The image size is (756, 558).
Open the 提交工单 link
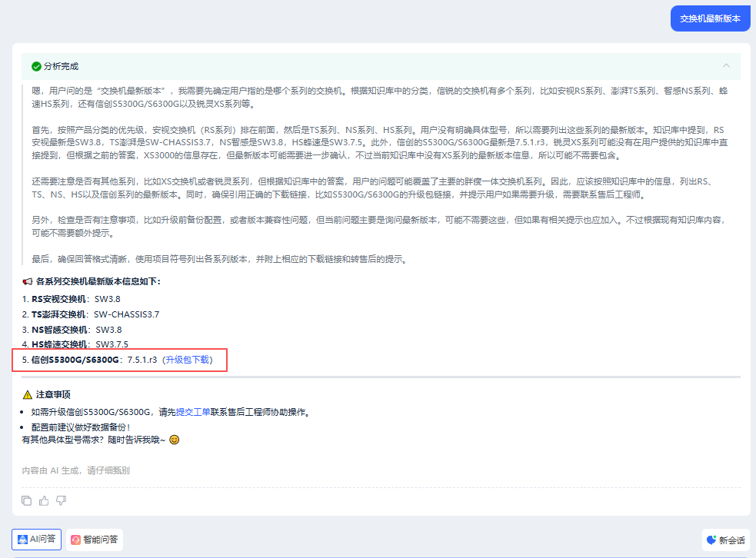[x=193, y=412]
